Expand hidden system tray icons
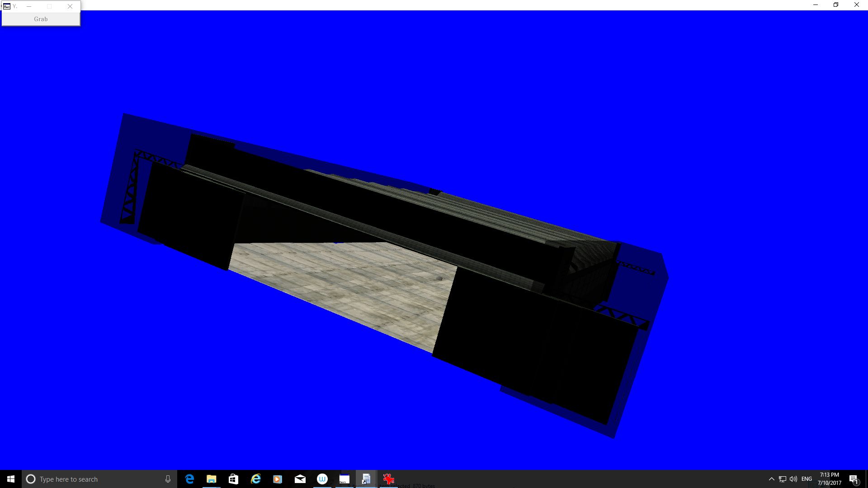 click(771, 479)
